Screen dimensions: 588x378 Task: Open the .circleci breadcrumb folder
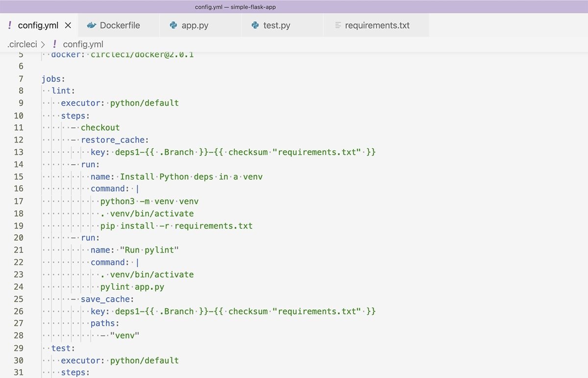22,44
